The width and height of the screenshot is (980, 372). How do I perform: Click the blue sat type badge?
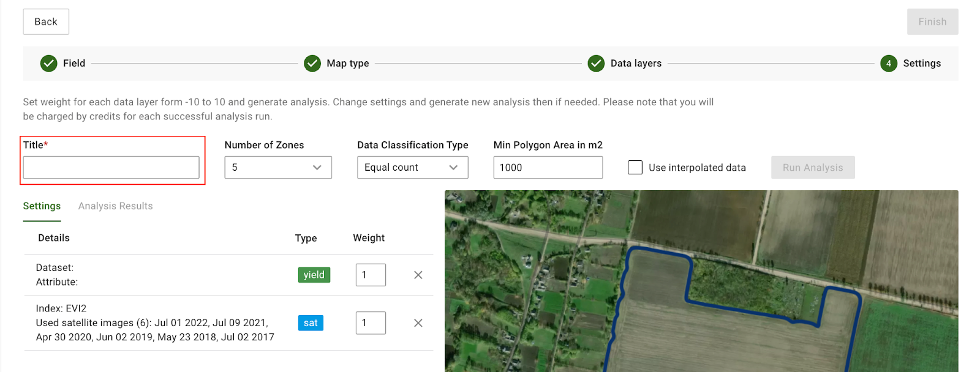pyautogui.click(x=311, y=323)
